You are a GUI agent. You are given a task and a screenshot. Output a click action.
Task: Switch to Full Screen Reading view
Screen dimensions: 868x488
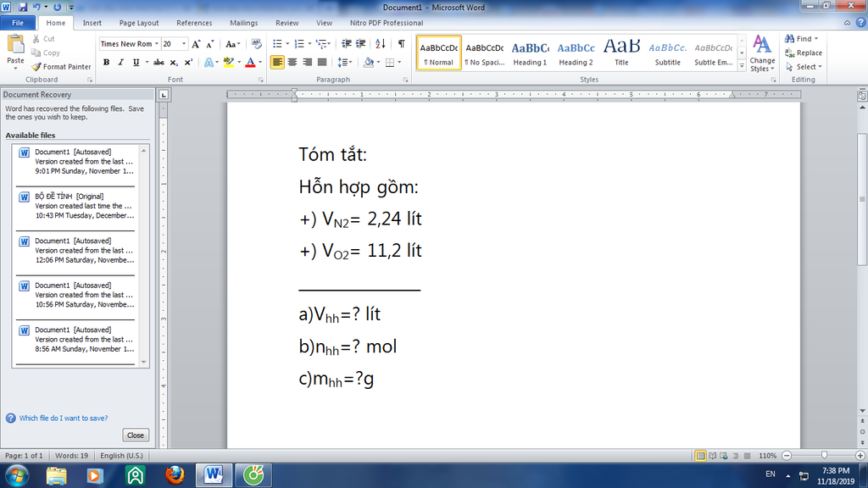point(712,456)
